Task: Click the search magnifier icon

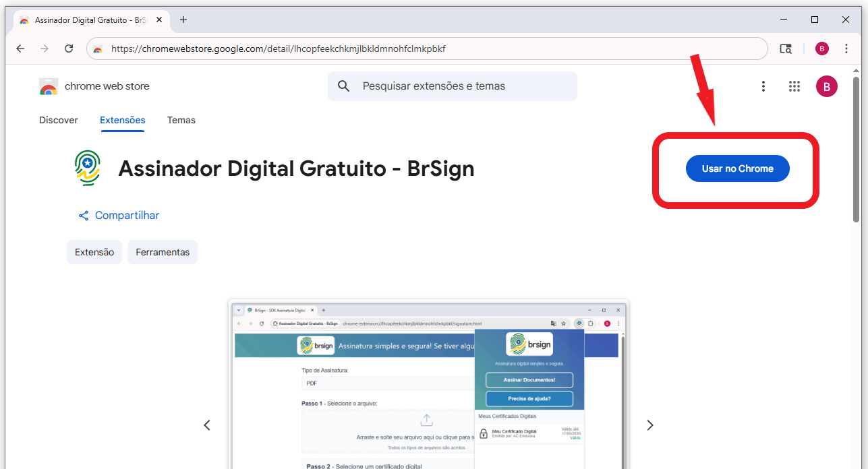Action: click(x=344, y=86)
